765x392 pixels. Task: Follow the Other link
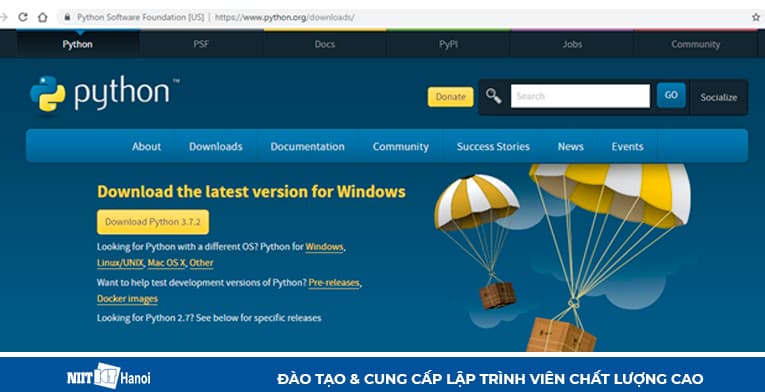[201, 263]
